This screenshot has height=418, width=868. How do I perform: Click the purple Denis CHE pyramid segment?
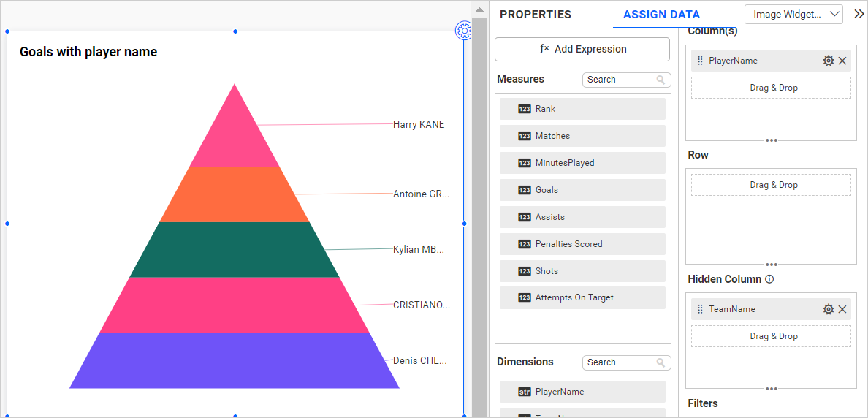(235, 360)
